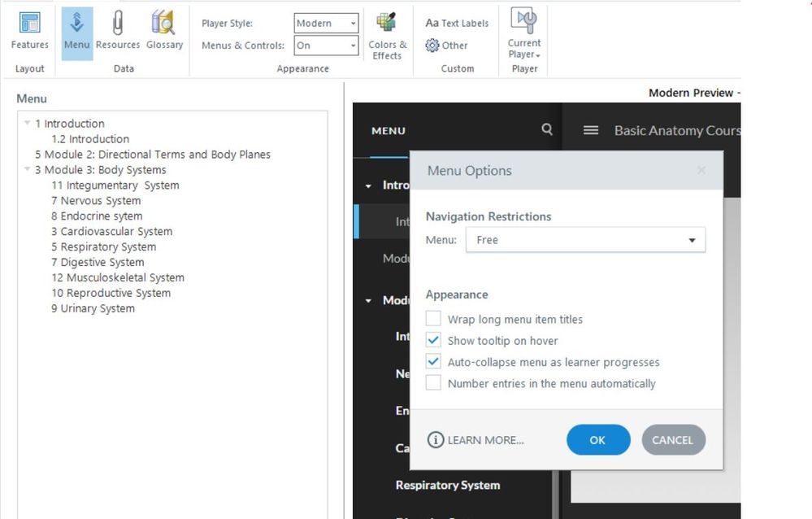Screen dimensions: 812x519
Task: Collapse the second Mod section in preview menu
Action: [368, 301]
